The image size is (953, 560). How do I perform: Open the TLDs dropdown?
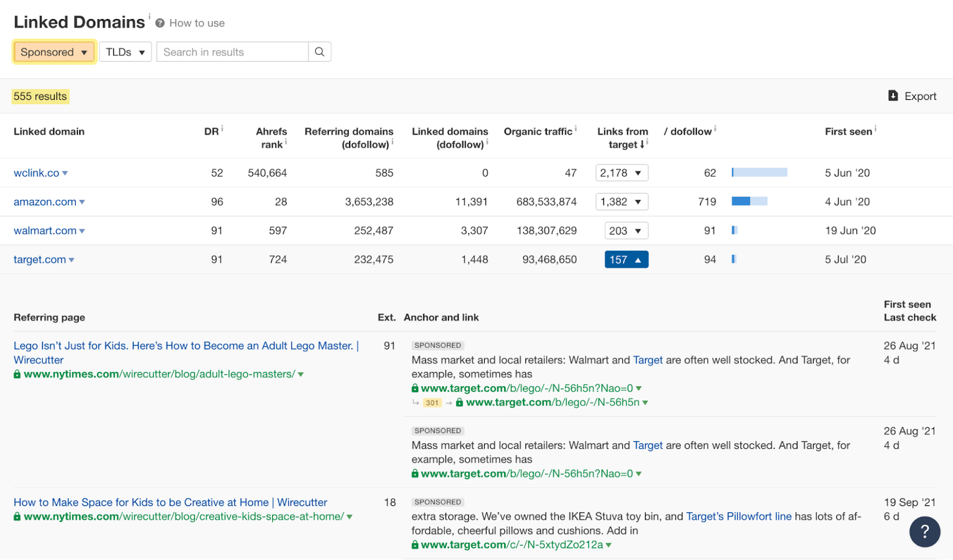pos(125,52)
